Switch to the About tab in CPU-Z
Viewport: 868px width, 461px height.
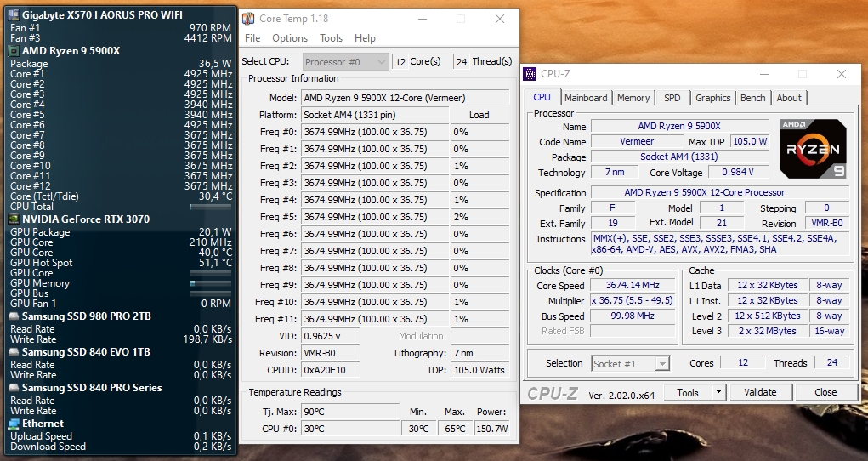tap(789, 98)
